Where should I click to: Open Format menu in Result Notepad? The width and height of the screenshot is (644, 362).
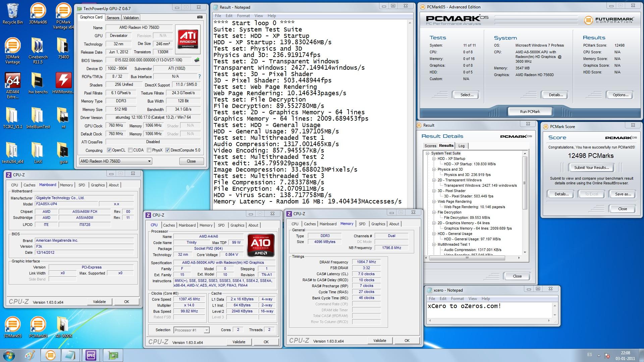click(243, 16)
